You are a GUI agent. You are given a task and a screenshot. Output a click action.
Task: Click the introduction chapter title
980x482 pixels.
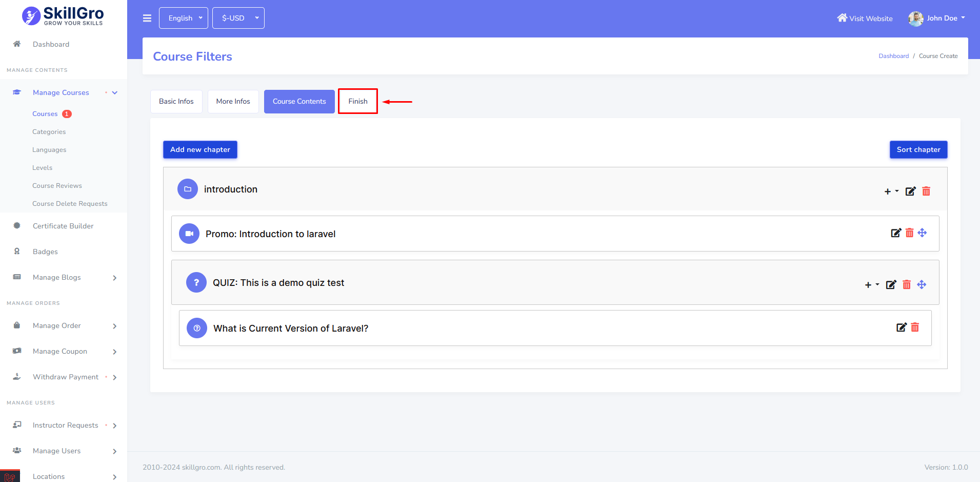231,189
